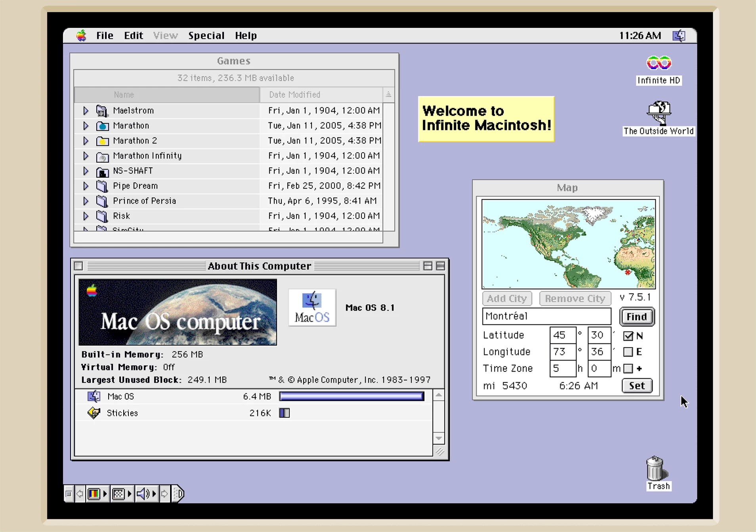Enable the E longitude checkbox
Image resolution: width=756 pixels, height=532 pixels.
628,352
